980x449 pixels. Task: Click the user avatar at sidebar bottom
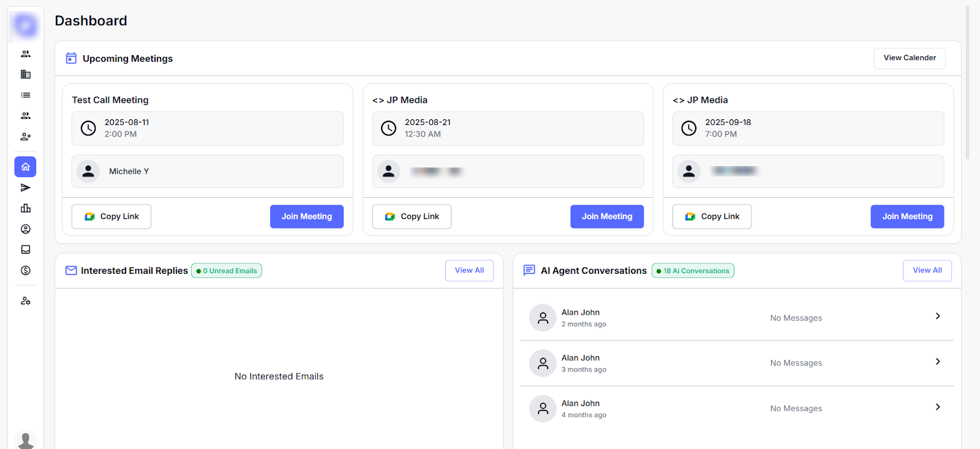tap(25, 440)
